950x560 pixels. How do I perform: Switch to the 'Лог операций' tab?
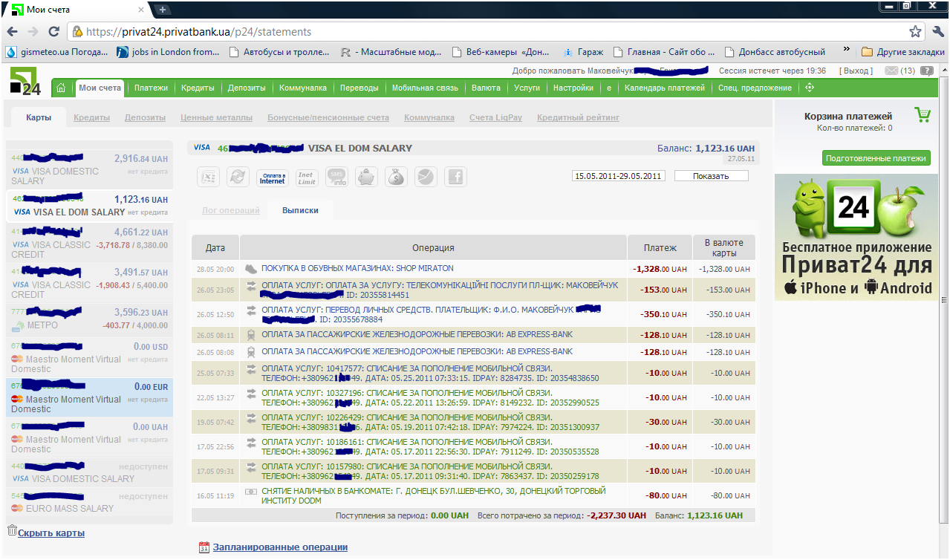point(231,210)
